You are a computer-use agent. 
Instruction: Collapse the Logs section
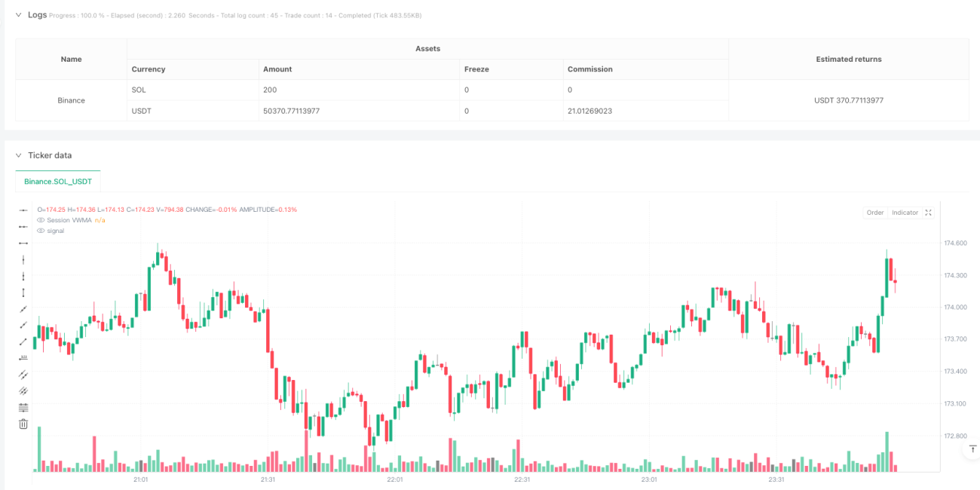[x=19, y=15]
